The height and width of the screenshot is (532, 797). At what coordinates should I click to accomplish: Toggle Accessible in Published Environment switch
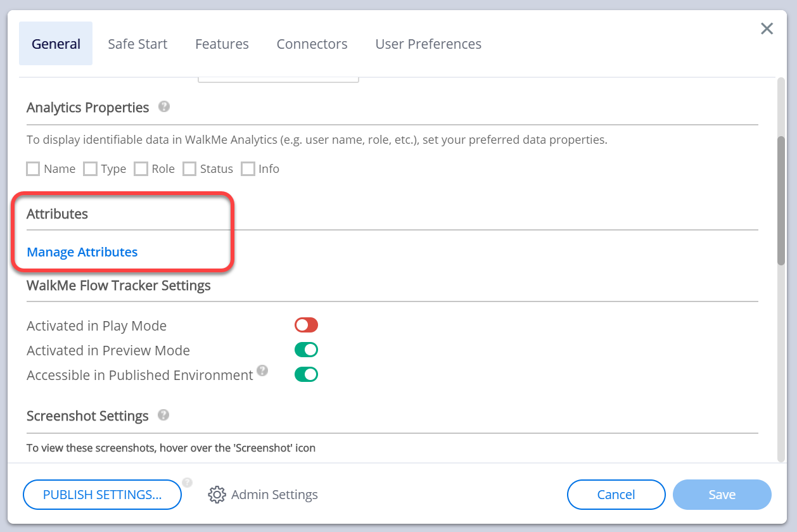tap(306, 374)
